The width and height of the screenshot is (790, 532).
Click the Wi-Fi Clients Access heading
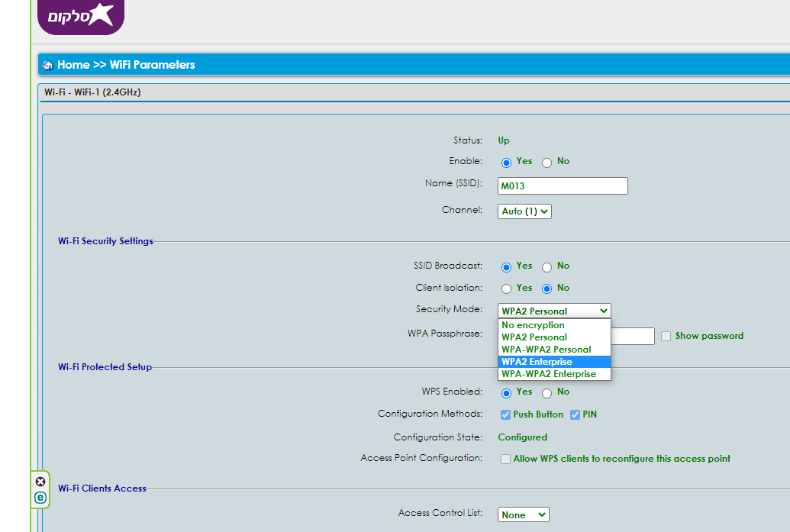click(102, 488)
